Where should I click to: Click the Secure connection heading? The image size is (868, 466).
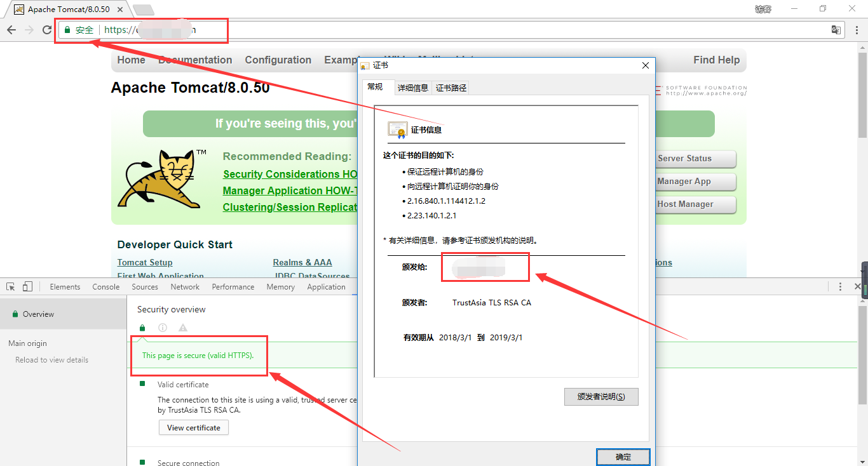tap(189, 463)
